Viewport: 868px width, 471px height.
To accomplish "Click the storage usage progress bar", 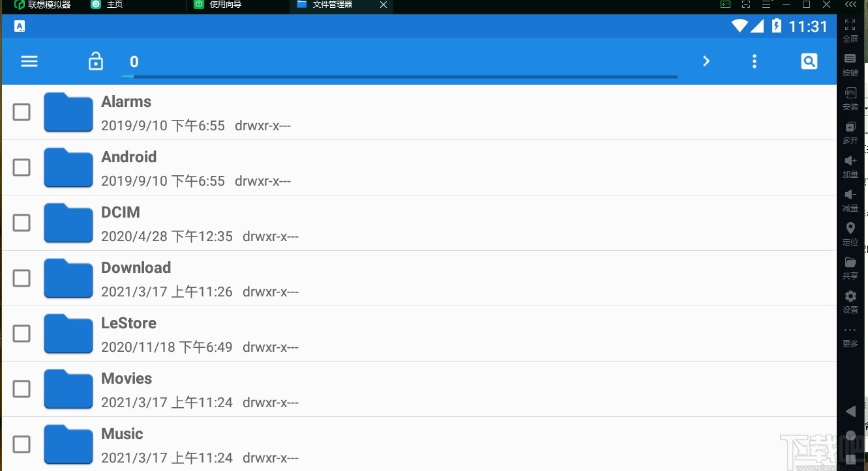I will pos(400,77).
